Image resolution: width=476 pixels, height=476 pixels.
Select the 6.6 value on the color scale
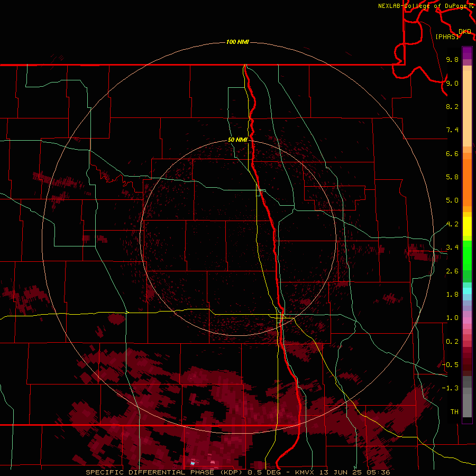click(x=452, y=153)
